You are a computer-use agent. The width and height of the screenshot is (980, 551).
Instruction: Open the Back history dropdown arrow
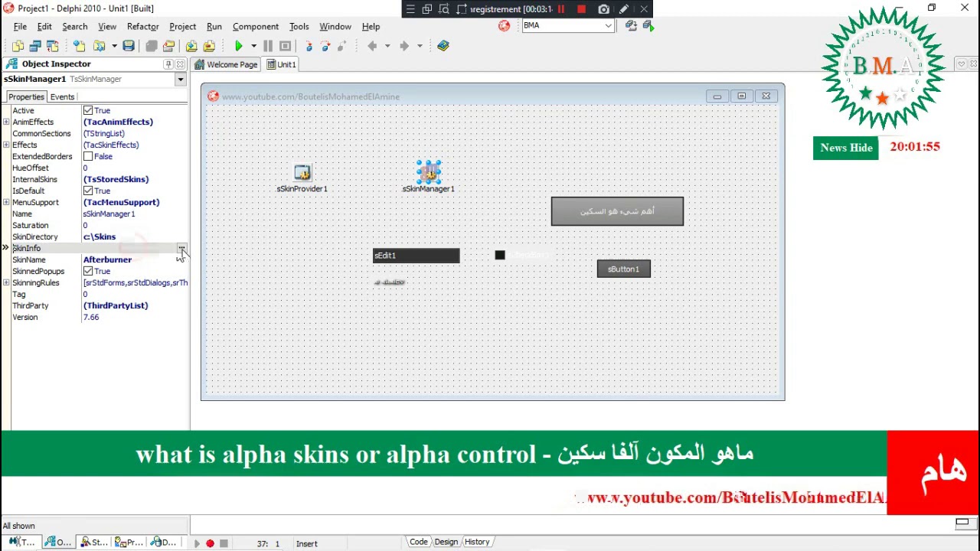[x=387, y=46]
